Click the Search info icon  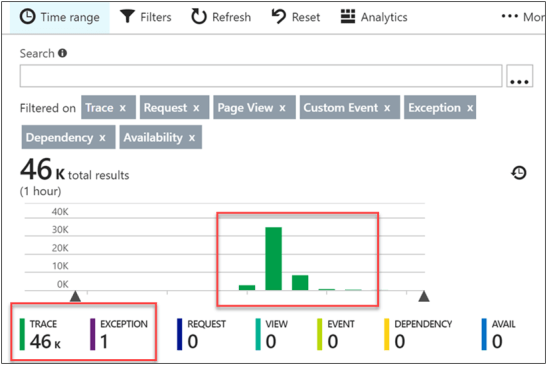(63, 53)
